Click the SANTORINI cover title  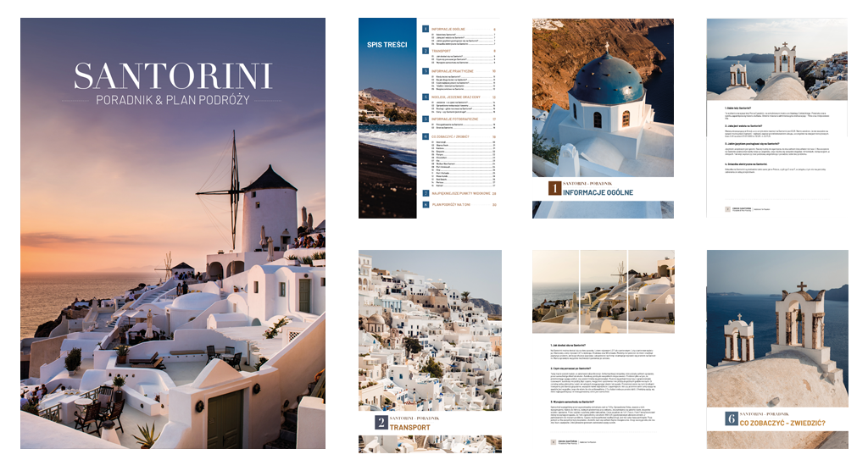coord(172,76)
